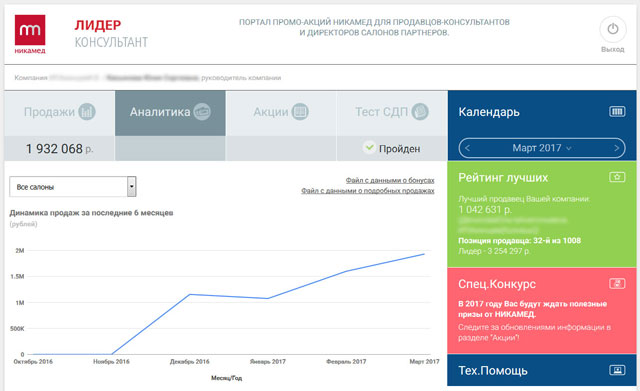
Task: Click the Никамед logo
Action: tap(30, 34)
